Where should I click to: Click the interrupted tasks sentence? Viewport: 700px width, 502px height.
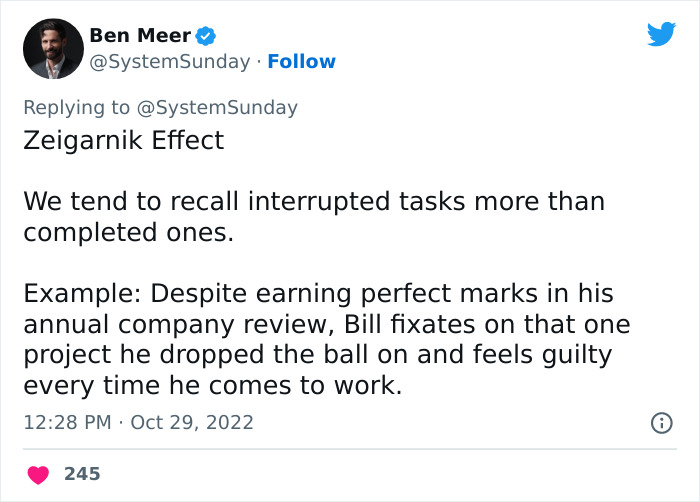point(314,201)
